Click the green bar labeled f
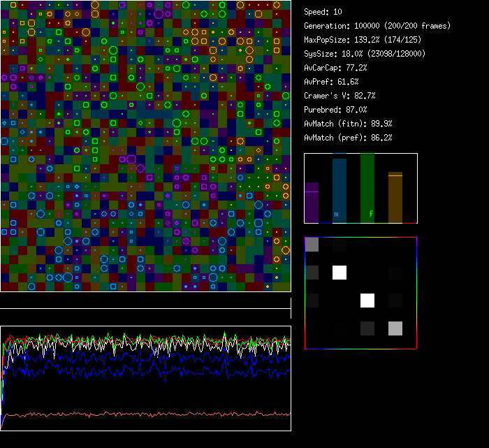489x448 pixels. tap(367, 187)
